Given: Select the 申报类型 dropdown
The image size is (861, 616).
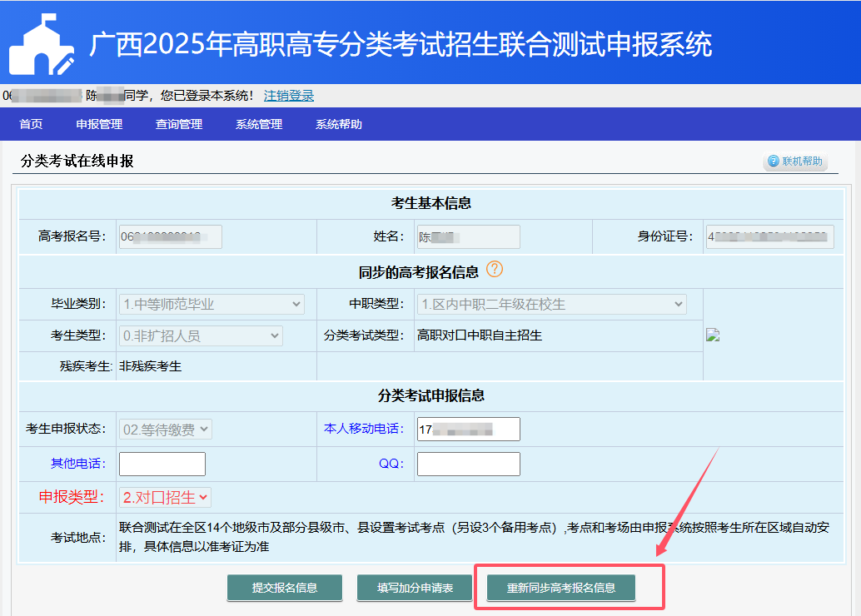Looking at the screenshot, I should click(x=165, y=497).
